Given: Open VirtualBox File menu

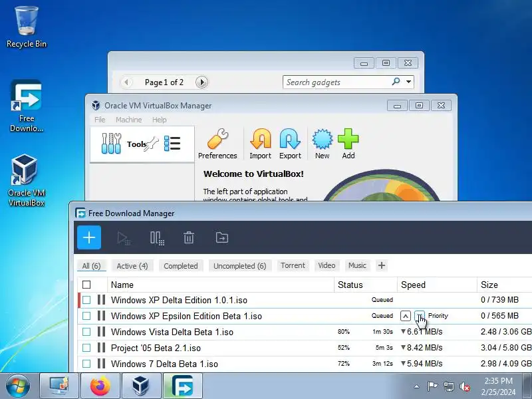Looking at the screenshot, I should point(100,120).
